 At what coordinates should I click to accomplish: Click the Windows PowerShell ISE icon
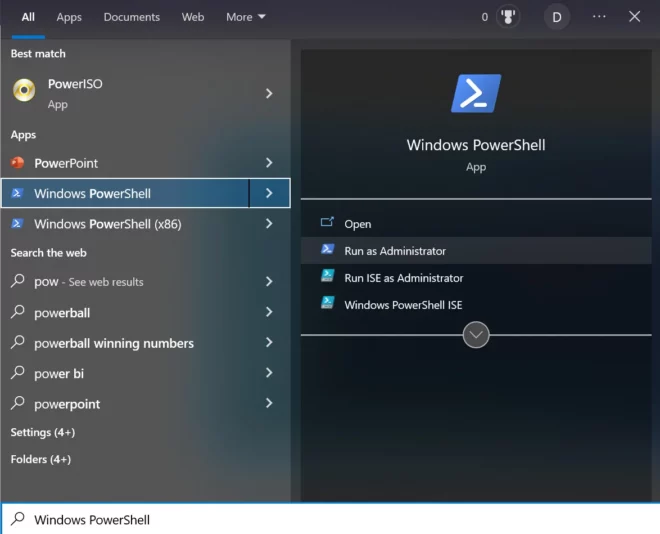coord(327,303)
